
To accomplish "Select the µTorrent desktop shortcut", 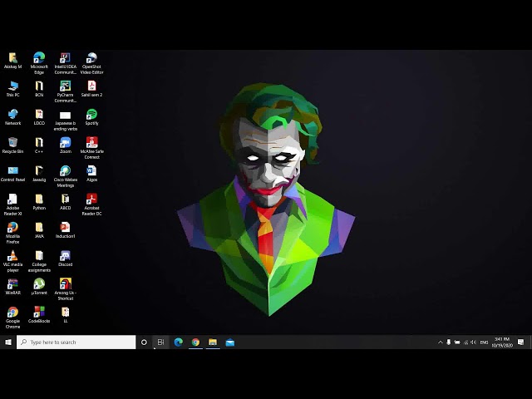I will click(x=39, y=287).
